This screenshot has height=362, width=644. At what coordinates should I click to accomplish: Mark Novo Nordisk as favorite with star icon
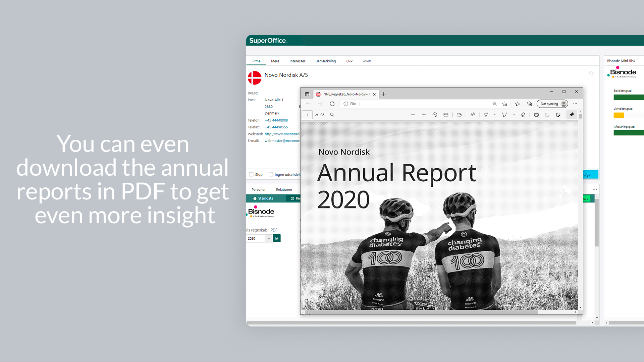click(591, 73)
